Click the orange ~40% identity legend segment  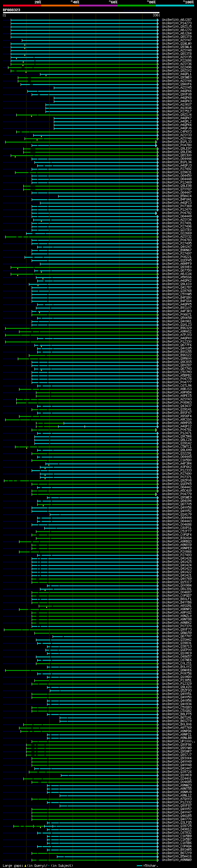click(60, 6)
